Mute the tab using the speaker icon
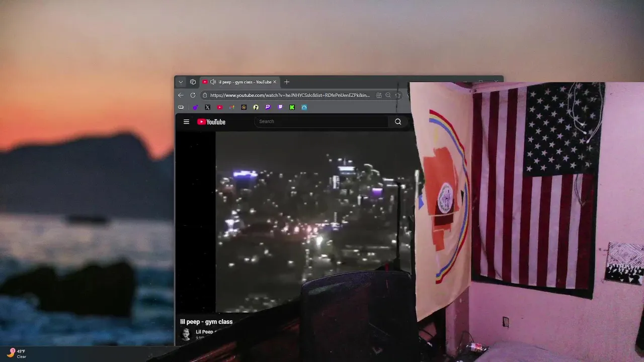The height and width of the screenshot is (362, 644). pos(213,82)
